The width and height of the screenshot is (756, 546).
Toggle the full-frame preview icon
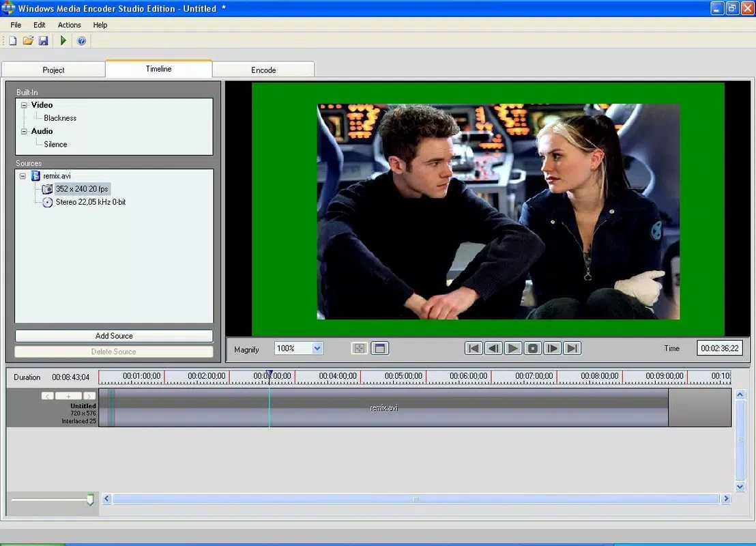point(380,348)
